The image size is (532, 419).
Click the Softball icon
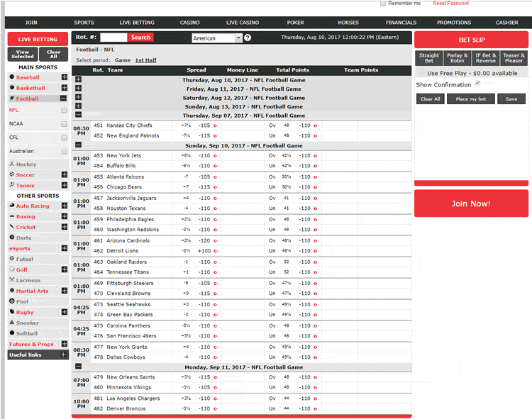[12, 333]
